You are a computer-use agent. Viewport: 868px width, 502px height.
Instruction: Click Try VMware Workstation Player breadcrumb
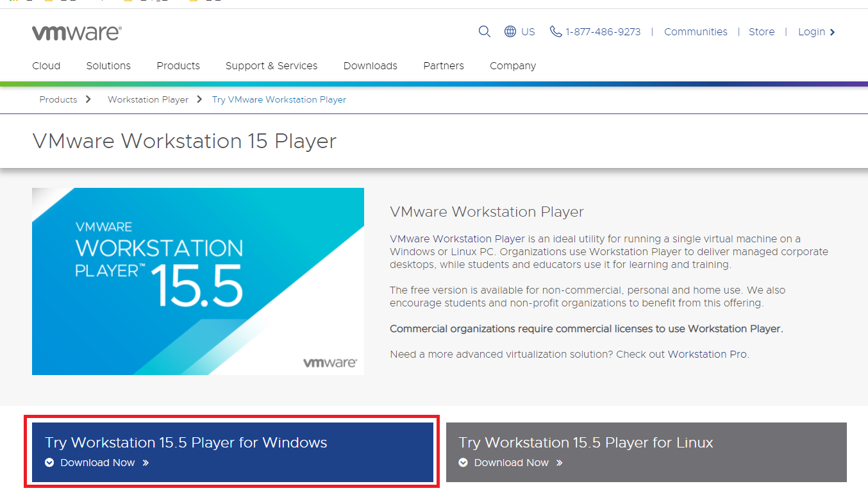279,99
